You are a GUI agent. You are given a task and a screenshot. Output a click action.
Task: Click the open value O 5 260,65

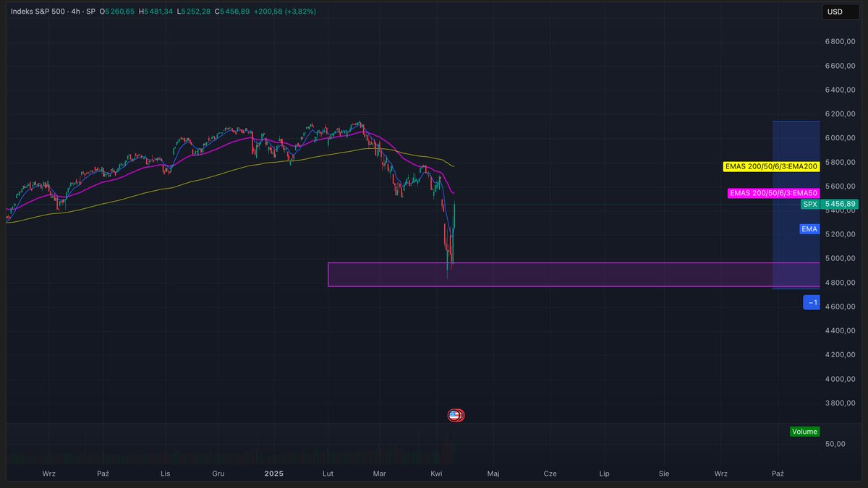click(118, 12)
